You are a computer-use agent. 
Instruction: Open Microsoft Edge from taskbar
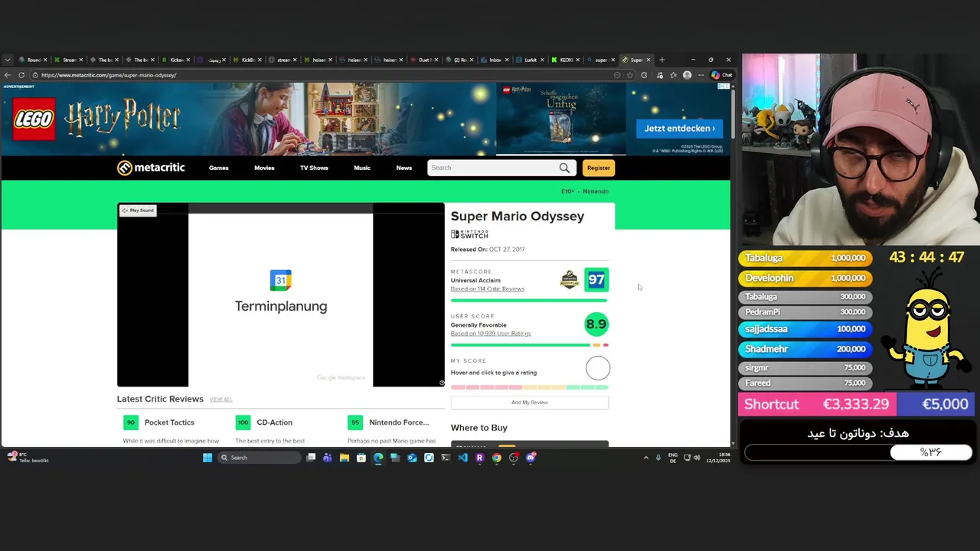(x=378, y=458)
